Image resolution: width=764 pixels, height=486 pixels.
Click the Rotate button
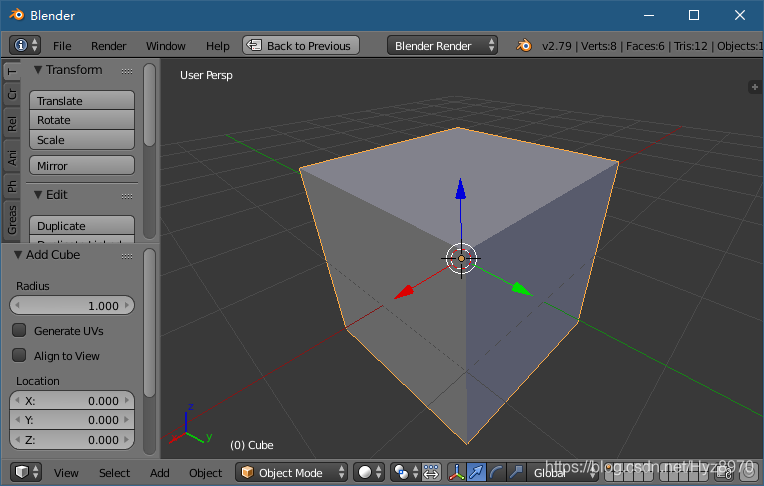coord(82,120)
